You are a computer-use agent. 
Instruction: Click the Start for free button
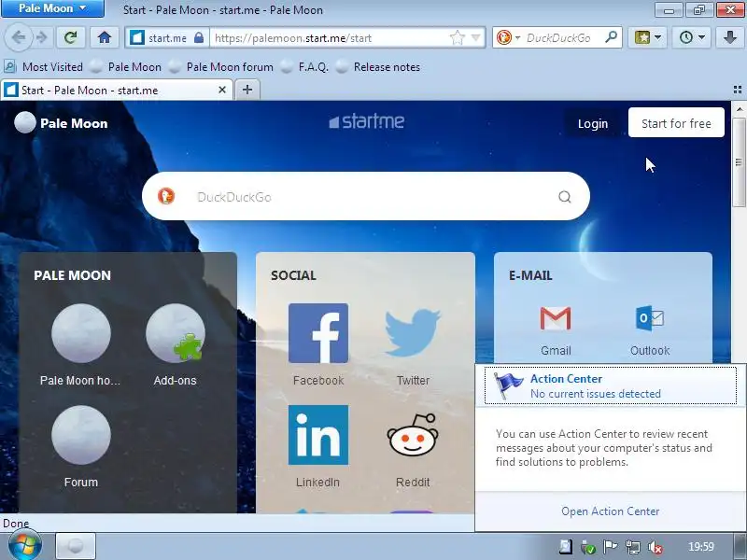676,122
